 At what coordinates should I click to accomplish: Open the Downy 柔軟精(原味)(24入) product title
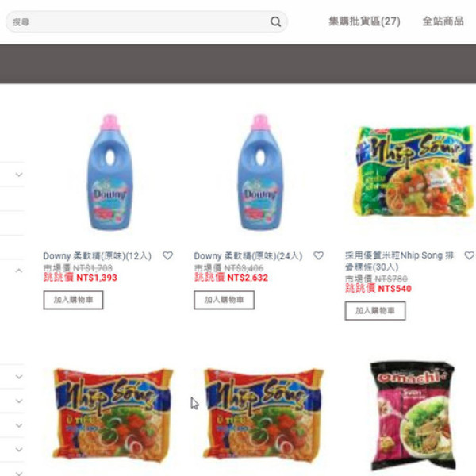point(248,256)
